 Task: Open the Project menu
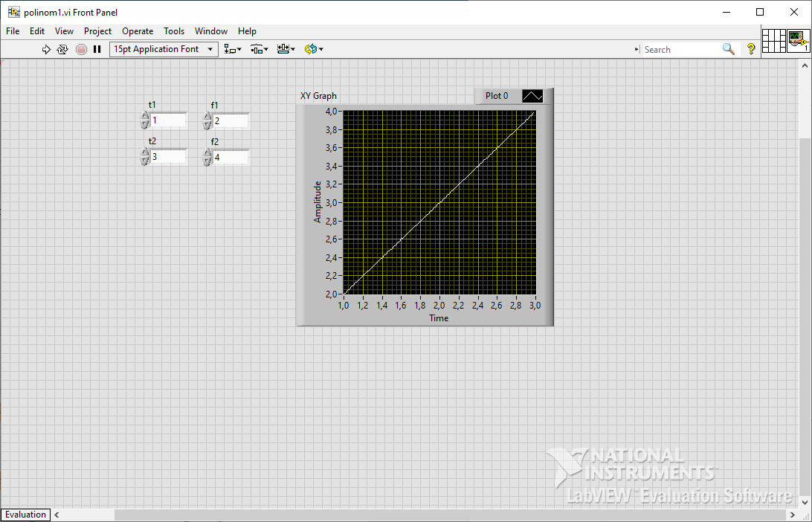(x=98, y=31)
